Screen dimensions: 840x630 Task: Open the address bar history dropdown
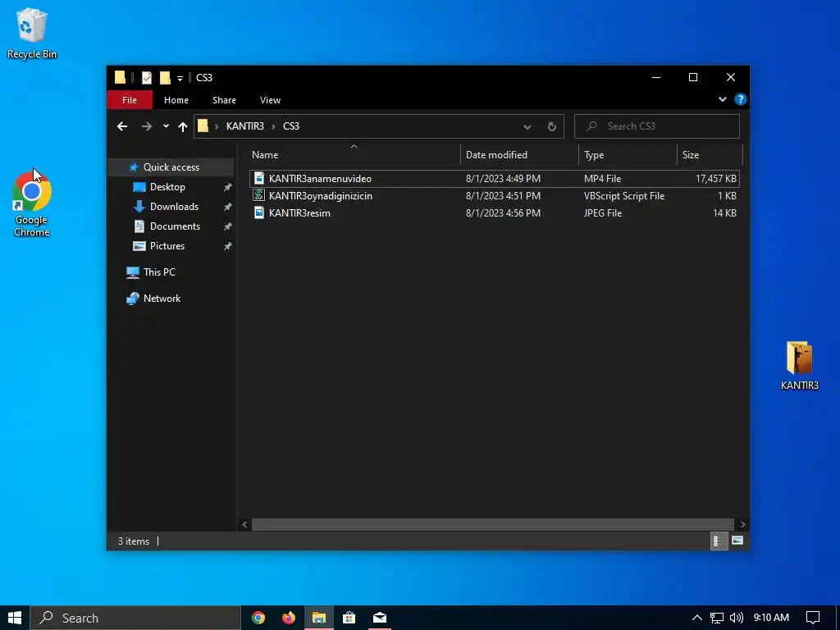[527, 127]
